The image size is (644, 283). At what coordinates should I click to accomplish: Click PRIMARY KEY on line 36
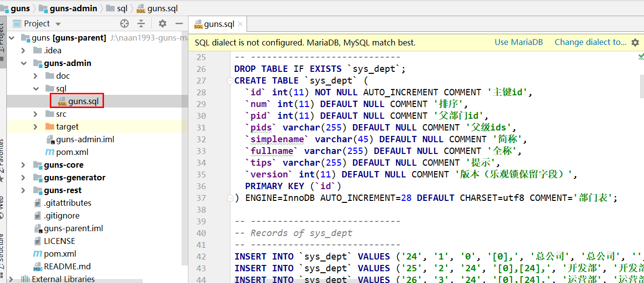click(x=274, y=186)
